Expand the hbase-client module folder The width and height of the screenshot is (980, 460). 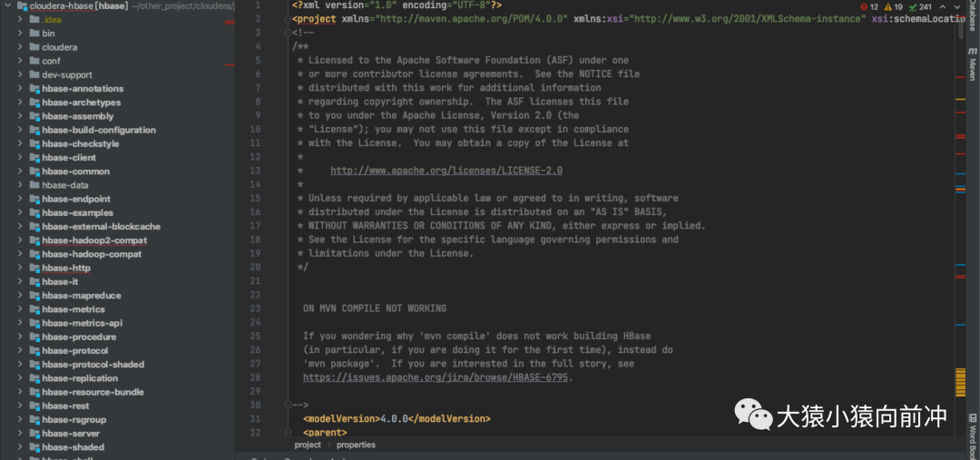[x=20, y=158]
